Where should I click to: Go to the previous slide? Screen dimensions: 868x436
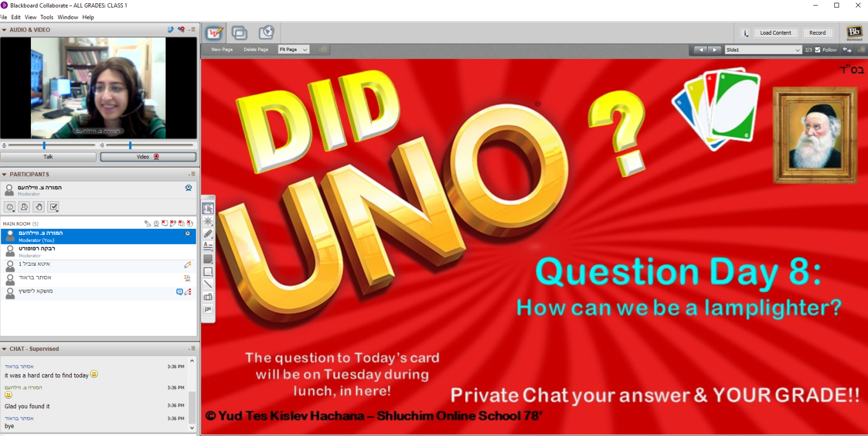pyautogui.click(x=701, y=50)
